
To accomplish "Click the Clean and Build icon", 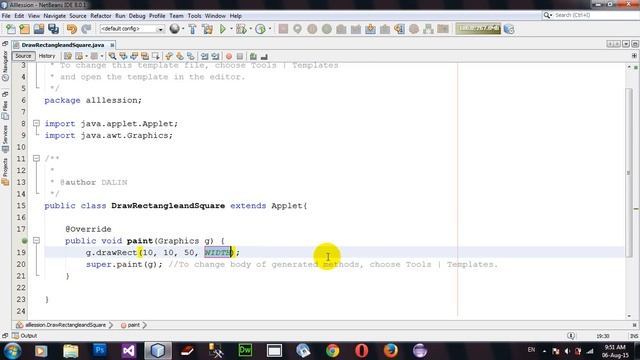I will click(207, 29).
